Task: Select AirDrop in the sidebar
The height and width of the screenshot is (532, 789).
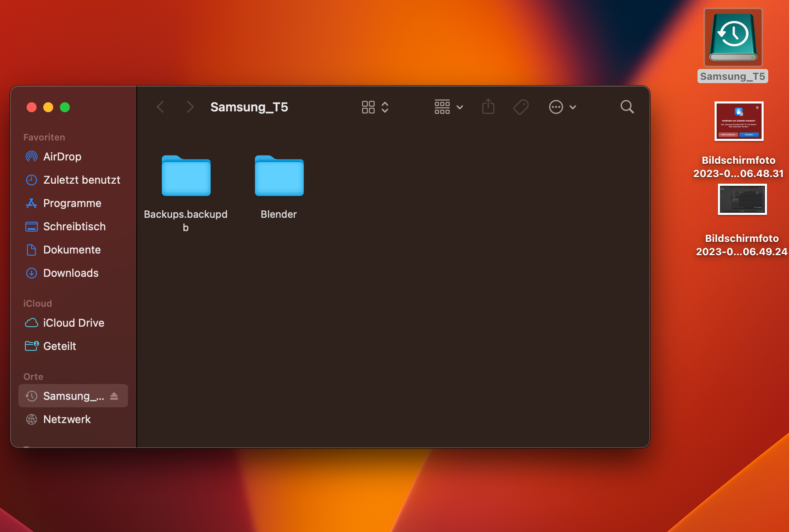Action: (x=62, y=157)
